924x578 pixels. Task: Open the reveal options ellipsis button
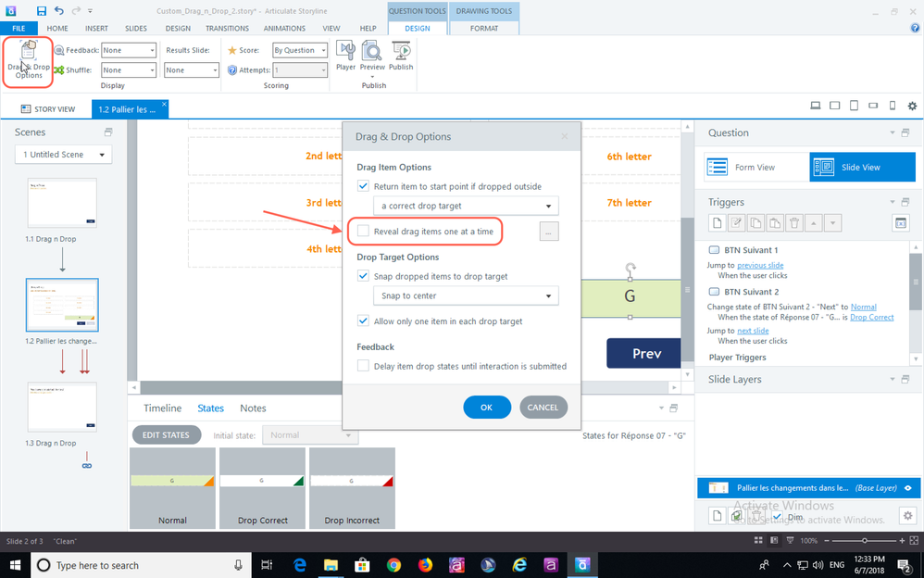(x=549, y=232)
